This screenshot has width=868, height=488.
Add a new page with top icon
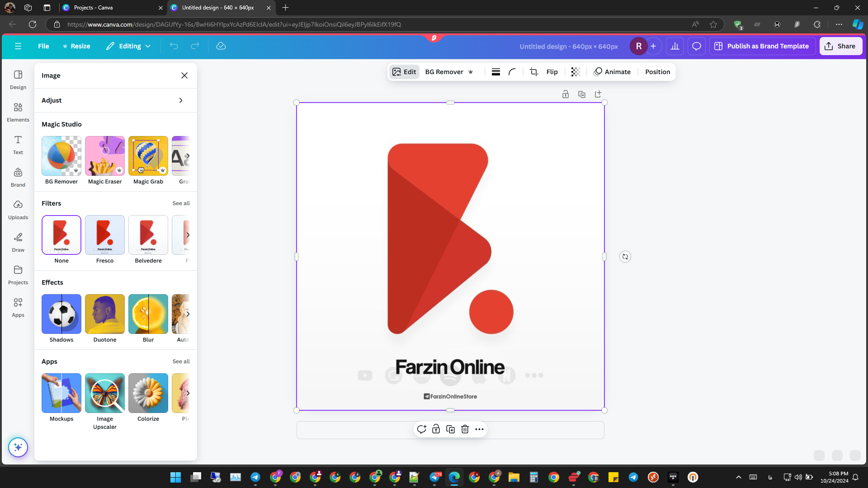[x=598, y=94]
